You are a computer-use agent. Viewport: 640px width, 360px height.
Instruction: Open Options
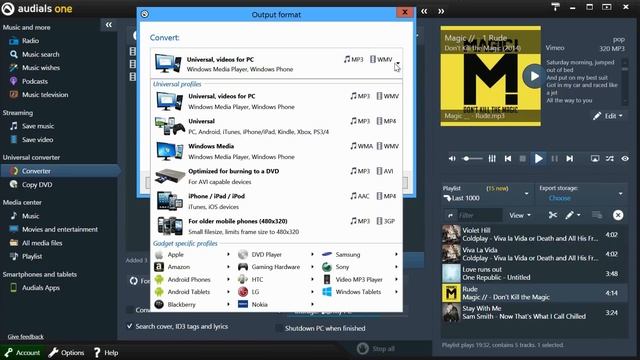click(66, 353)
